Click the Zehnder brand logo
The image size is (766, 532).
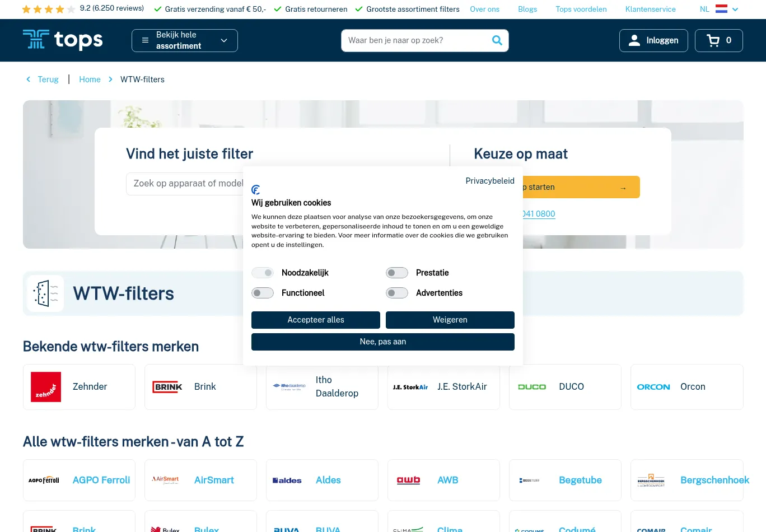click(46, 387)
